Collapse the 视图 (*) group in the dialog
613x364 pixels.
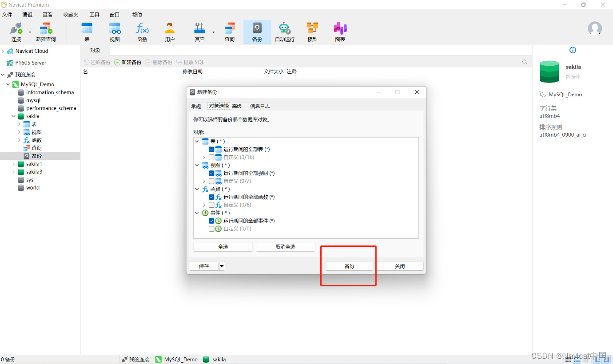[197, 166]
